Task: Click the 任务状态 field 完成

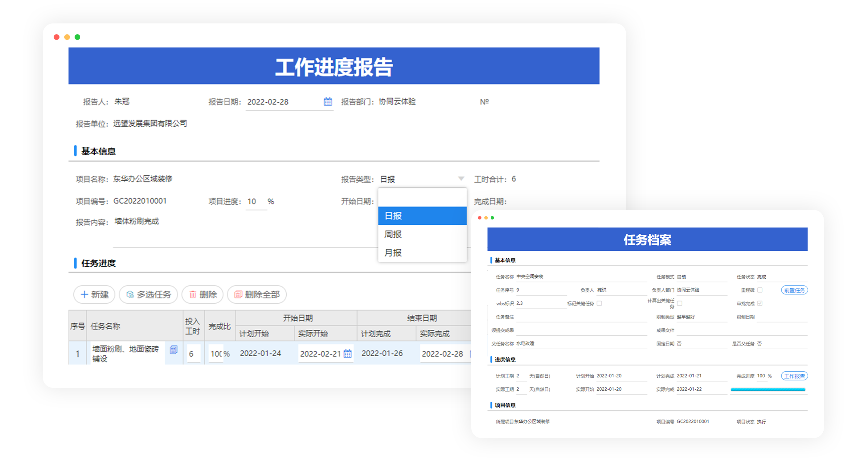Action: [x=782, y=277]
